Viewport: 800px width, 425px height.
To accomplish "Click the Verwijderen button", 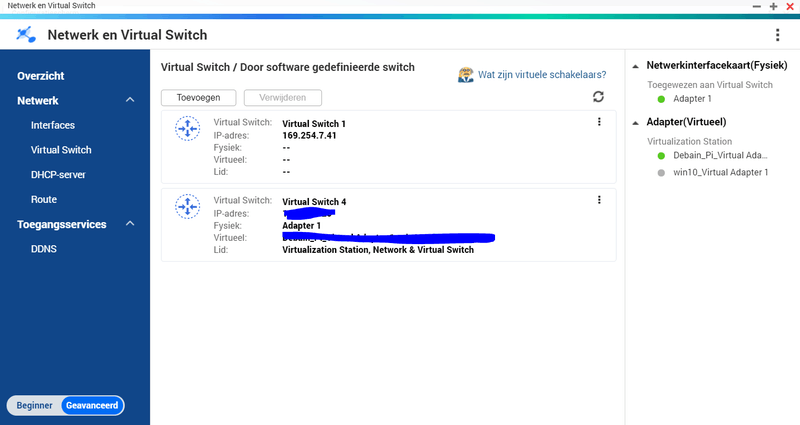I will pyautogui.click(x=283, y=97).
